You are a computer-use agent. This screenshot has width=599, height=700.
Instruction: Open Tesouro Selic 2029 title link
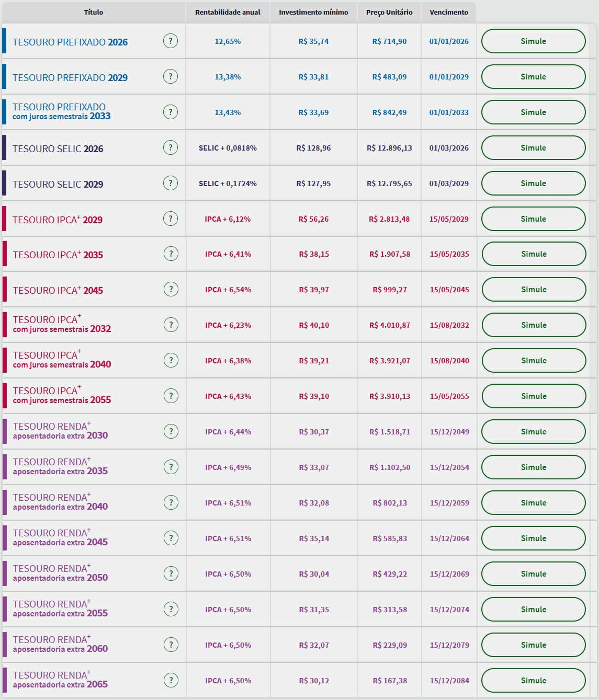58,184
